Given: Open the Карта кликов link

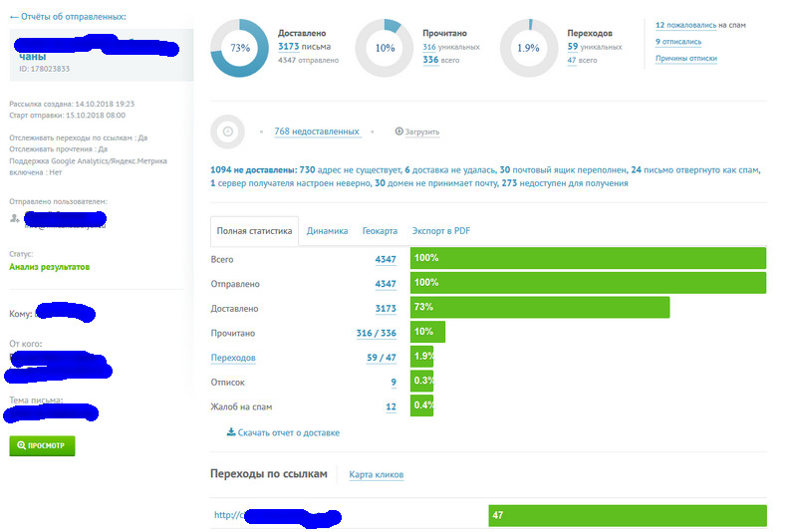Looking at the screenshot, I should (x=376, y=474).
